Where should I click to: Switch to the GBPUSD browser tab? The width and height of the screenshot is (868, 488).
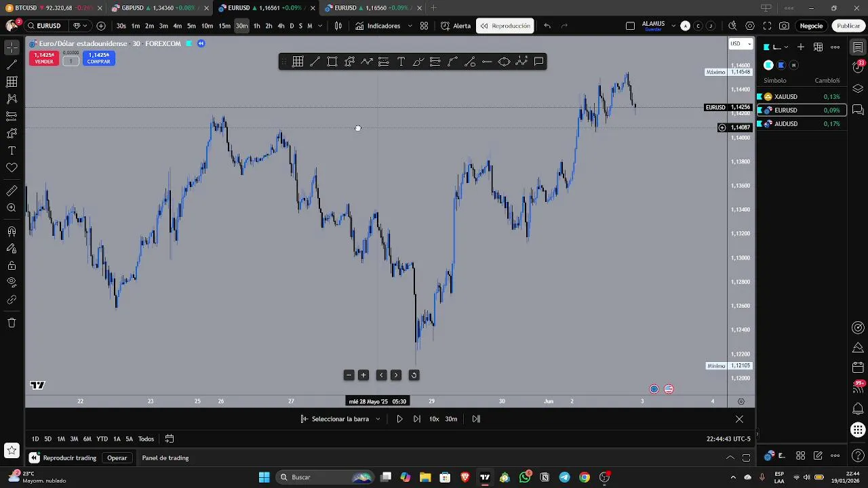click(159, 8)
